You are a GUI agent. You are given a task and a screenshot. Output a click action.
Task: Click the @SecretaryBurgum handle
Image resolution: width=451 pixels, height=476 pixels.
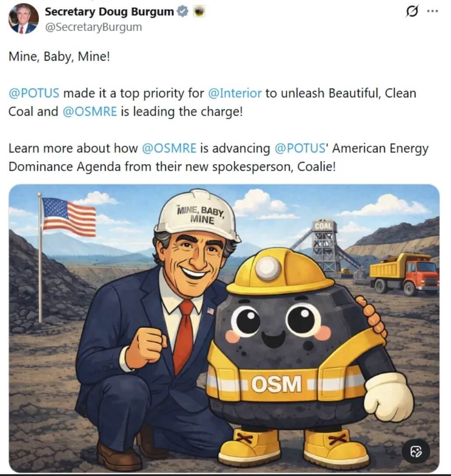coord(93,27)
